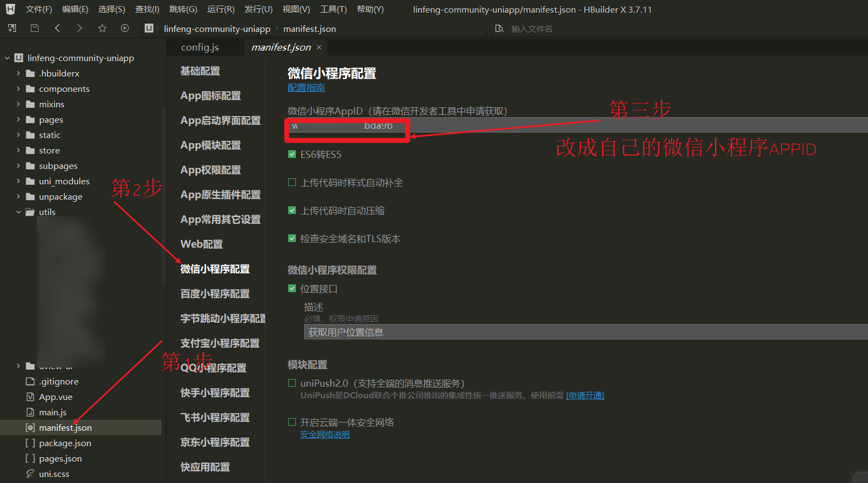Click the 描述 field with 获取用户位置信息
Viewport: 868px width, 483px height.
(x=586, y=332)
